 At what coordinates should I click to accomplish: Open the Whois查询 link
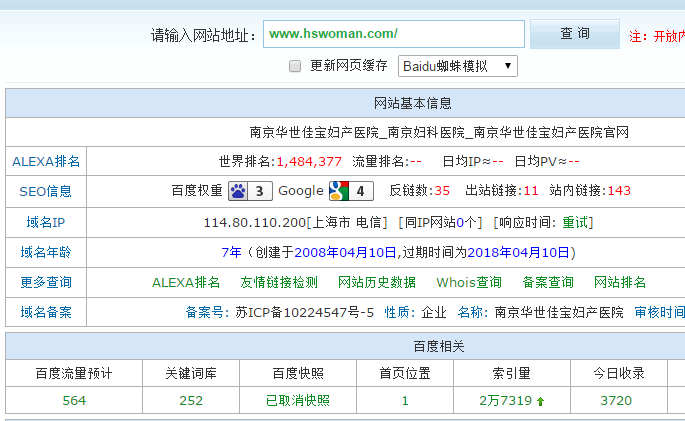point(469,282)
